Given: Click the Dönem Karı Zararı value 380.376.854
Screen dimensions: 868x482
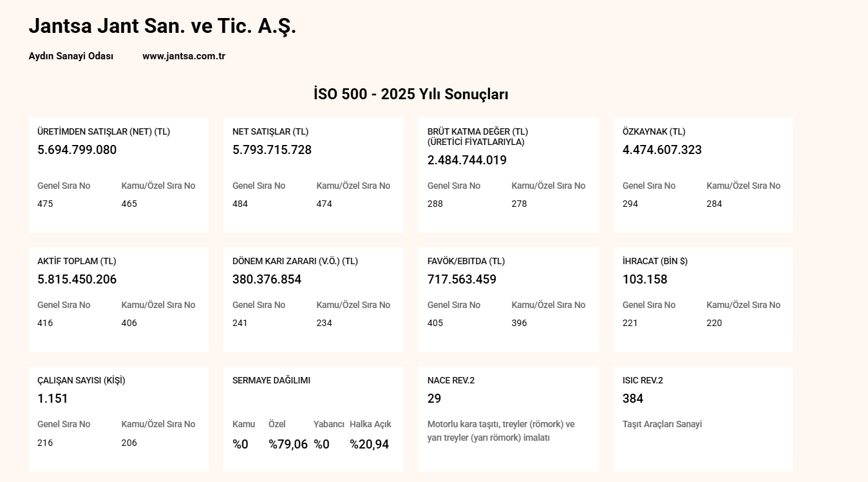Looking at the screenshot, I should tap(267, 280).
